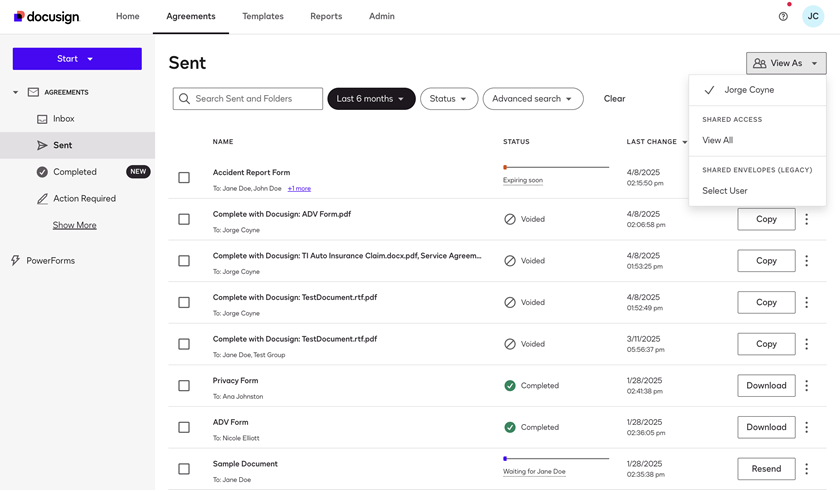This screenshot has height=491, width=840.
Task: Click the Sent paper plane icon
Action: tap(42, 145)
